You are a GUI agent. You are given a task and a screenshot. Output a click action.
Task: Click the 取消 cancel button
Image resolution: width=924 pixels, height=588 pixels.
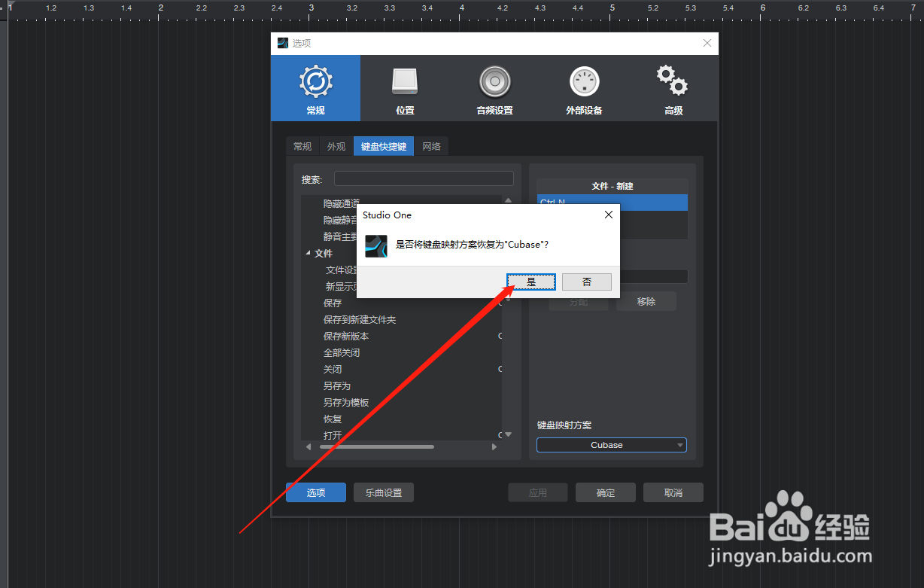point(673,492)
